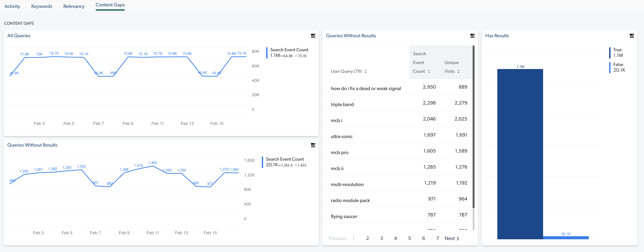Toggle the True series in Has Results legend
Viewport: 644px width, 252px height.
(617, 53)
